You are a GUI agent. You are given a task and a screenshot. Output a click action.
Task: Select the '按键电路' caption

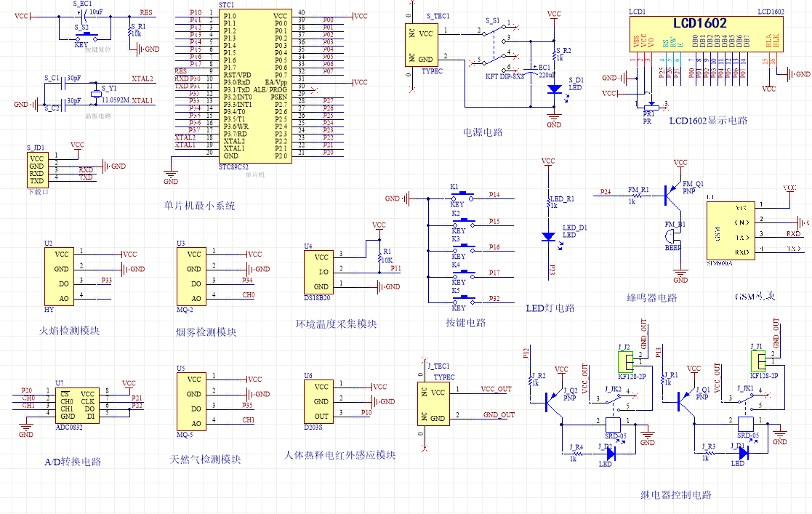pyautogui.click(x=465, y=323)
